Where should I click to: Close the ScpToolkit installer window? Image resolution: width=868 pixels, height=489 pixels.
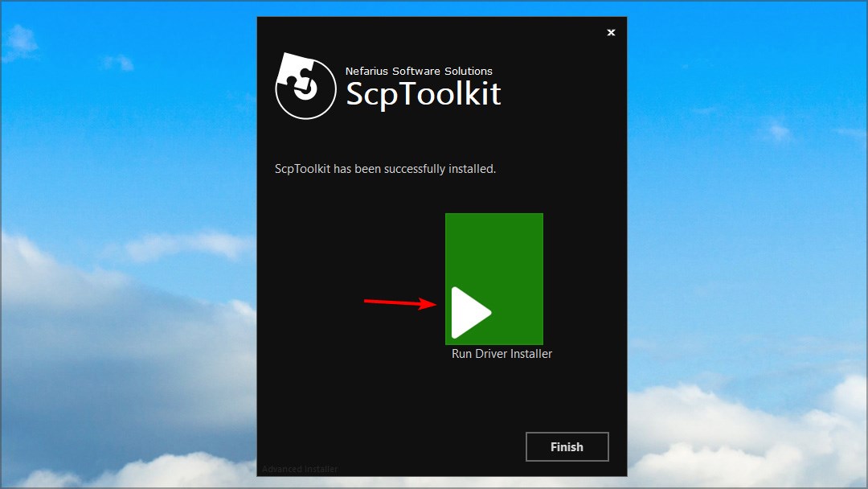click(x=611, y=33)
